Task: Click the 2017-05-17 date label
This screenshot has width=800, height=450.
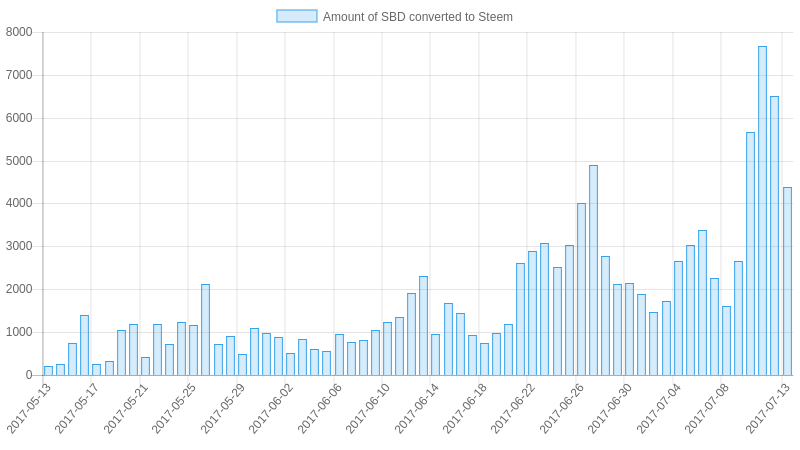Action: coord(77,409)
